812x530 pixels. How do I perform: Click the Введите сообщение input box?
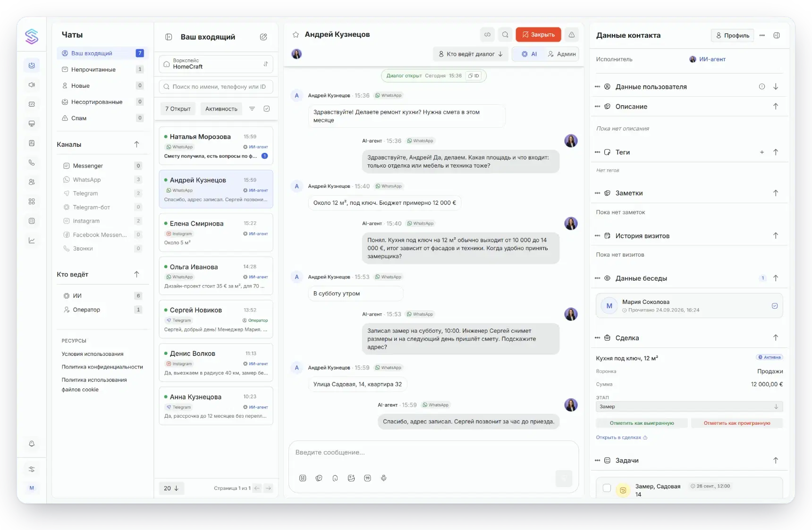tap(433, 453)
